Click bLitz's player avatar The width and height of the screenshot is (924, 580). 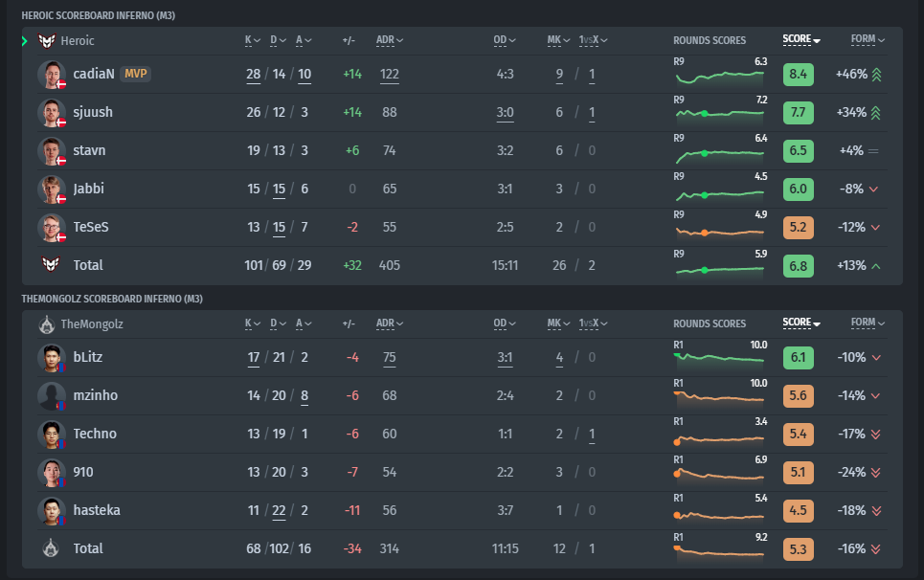[x=52, y=357]
